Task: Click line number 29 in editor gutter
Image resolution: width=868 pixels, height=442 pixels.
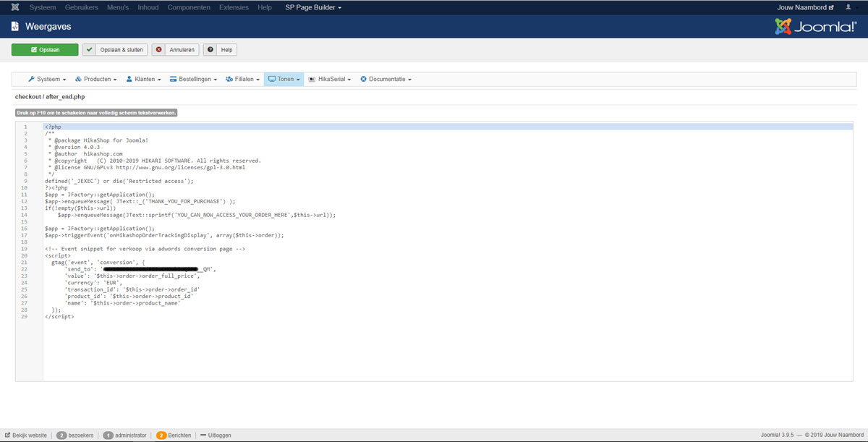Action: pyautogui.click(x=25, y=316)
